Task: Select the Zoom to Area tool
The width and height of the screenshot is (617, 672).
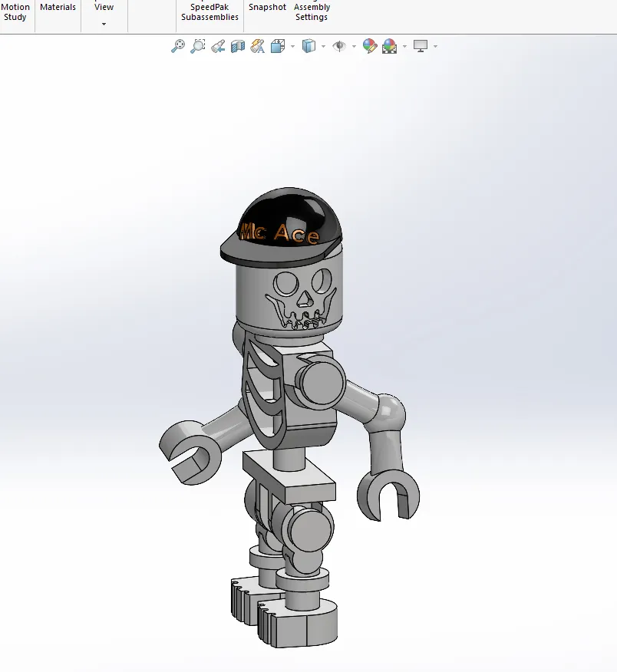Action: pos(198,46)
